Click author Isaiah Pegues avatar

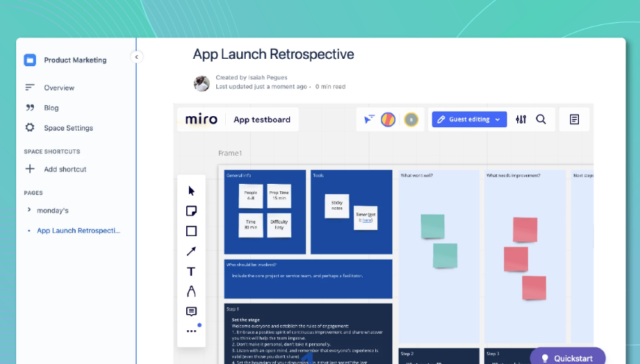click(202, 83)
